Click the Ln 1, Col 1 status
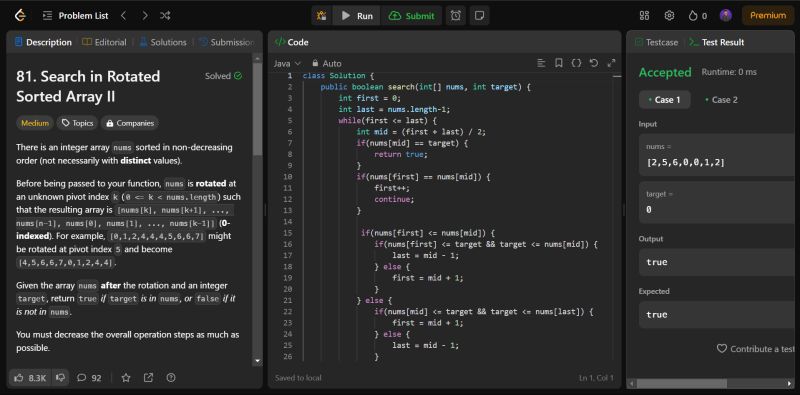800x395 pixels. click(596, 378)
